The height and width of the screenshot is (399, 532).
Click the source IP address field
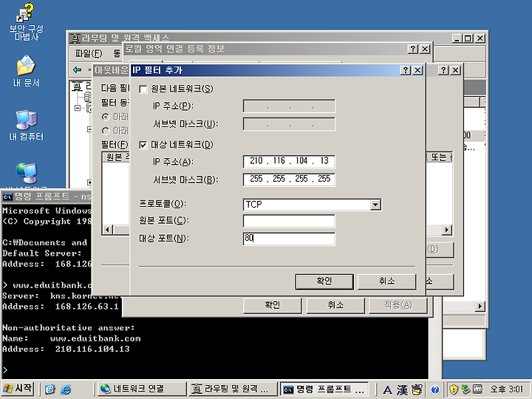tap(289, 106)
